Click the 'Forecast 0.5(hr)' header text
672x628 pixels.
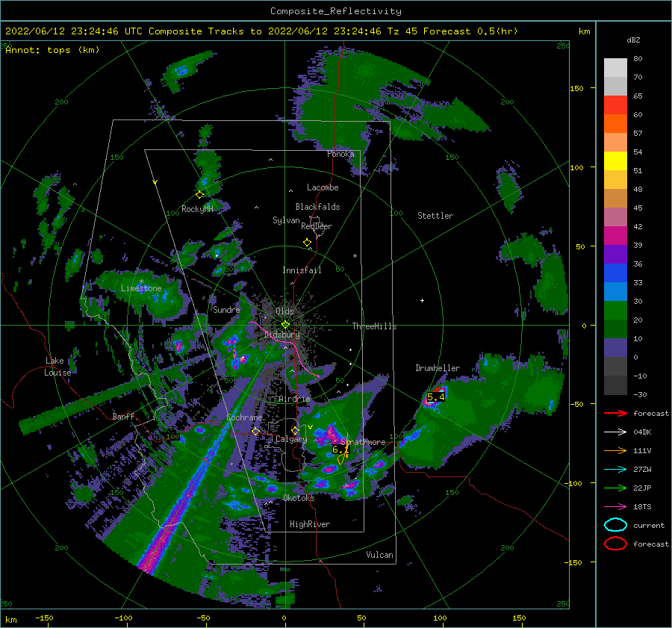coord(470,31)
